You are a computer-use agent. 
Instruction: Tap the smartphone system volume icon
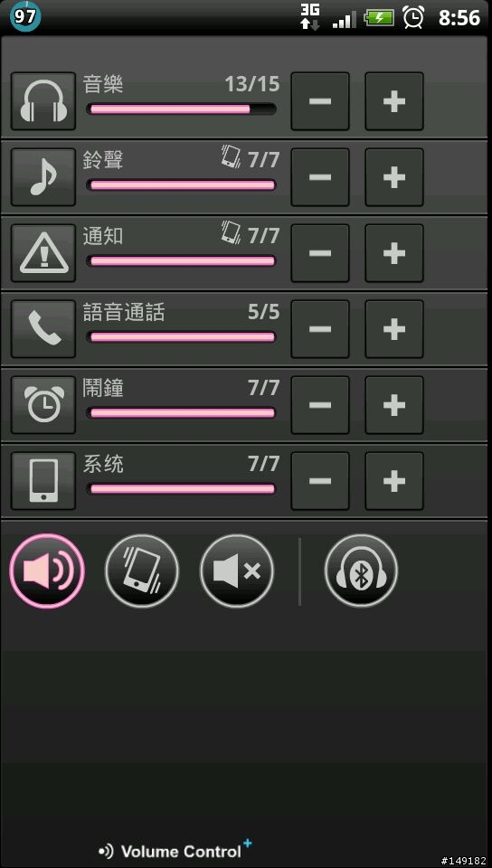tap(43, 480)
